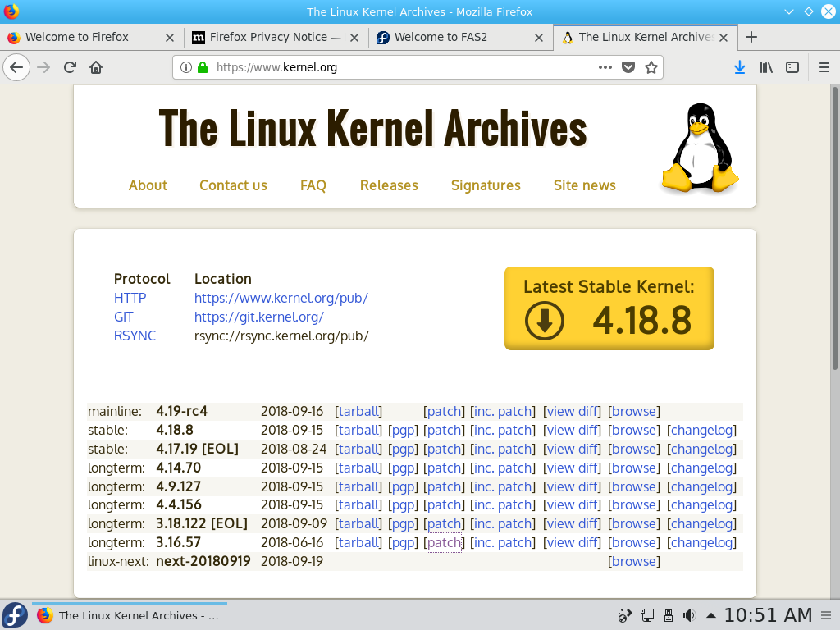Close the Welcome to Firefox tab
The width and height of the screenshot is (840, 630).
coord(170,38)
